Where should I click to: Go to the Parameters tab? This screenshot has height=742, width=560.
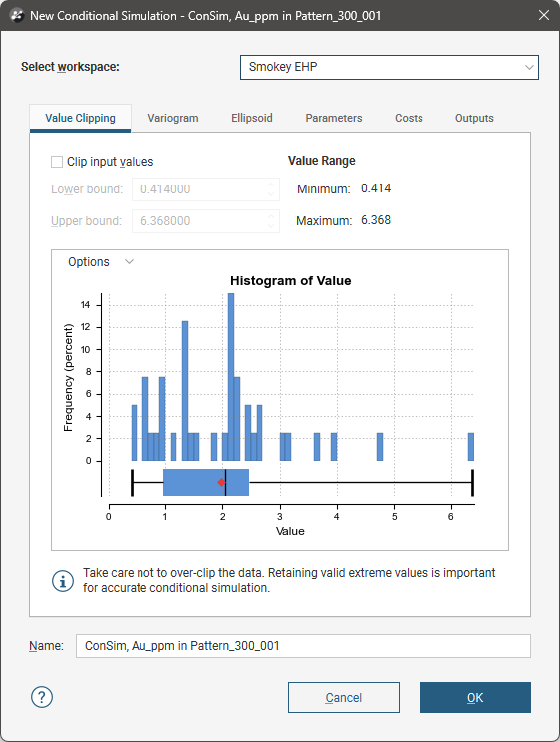click(334, 118)
